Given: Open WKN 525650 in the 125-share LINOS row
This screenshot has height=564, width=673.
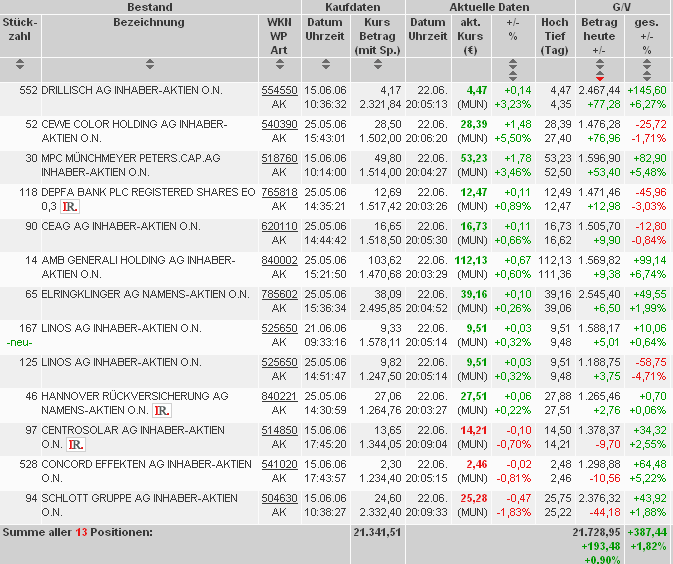Looking at the screenshot, I should tap(279, 362).
